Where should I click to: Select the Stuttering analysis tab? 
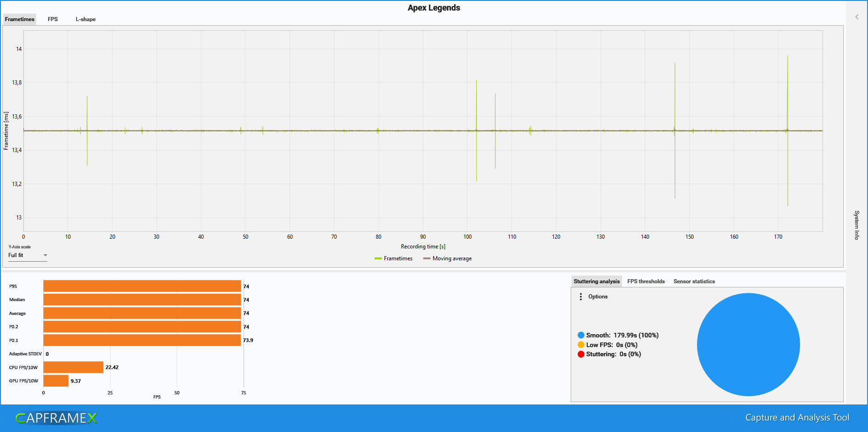point(596,281)
